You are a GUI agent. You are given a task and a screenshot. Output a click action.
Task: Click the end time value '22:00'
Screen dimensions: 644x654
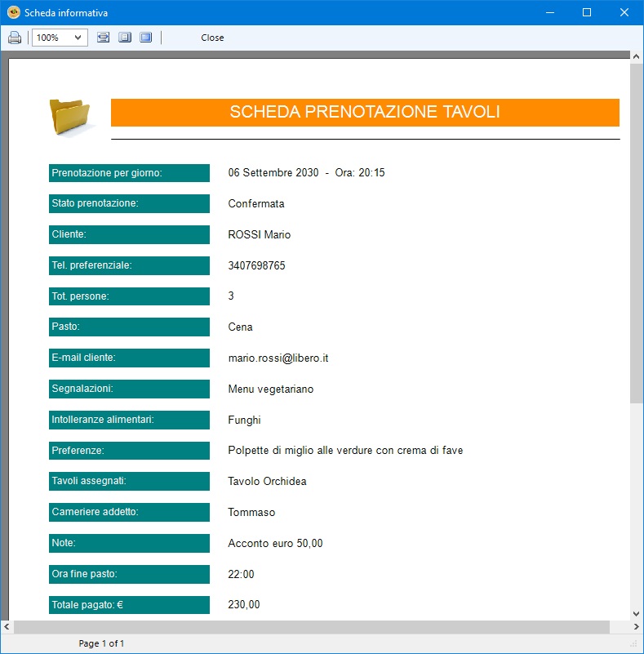(x=241, y=574)
